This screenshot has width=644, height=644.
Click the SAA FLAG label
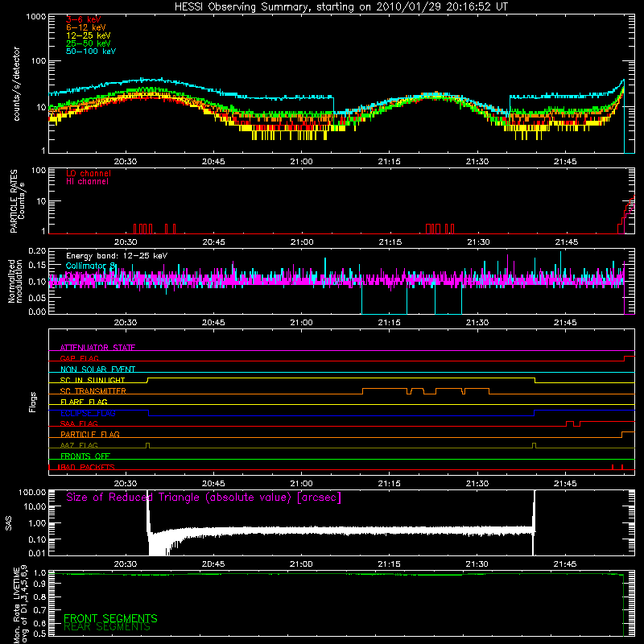tap(79, 423)
